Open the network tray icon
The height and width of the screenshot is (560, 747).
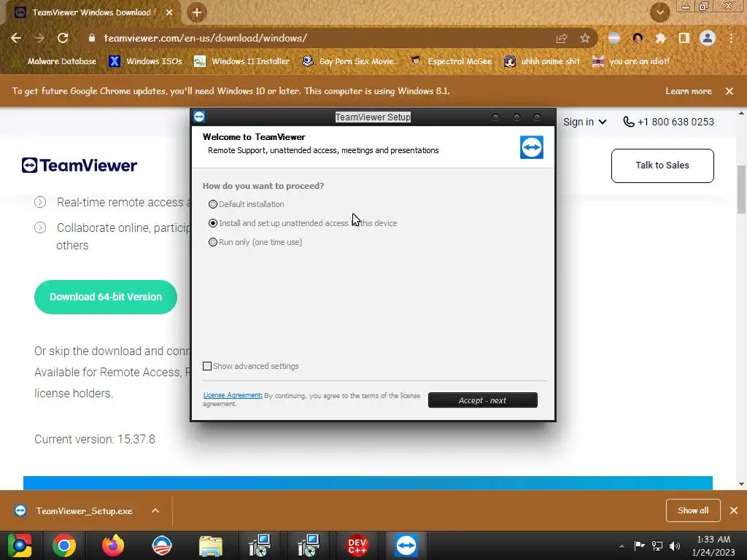click(657, 545)
